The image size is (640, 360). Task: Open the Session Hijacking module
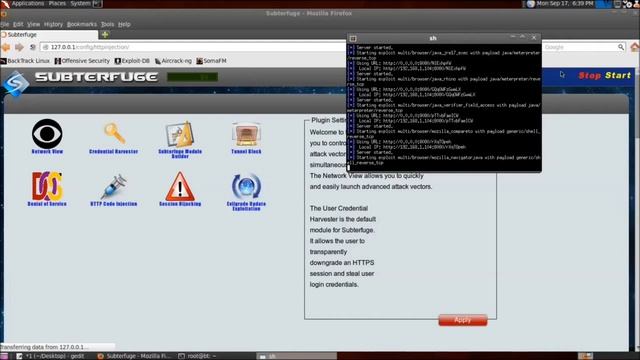coord(180,189)
